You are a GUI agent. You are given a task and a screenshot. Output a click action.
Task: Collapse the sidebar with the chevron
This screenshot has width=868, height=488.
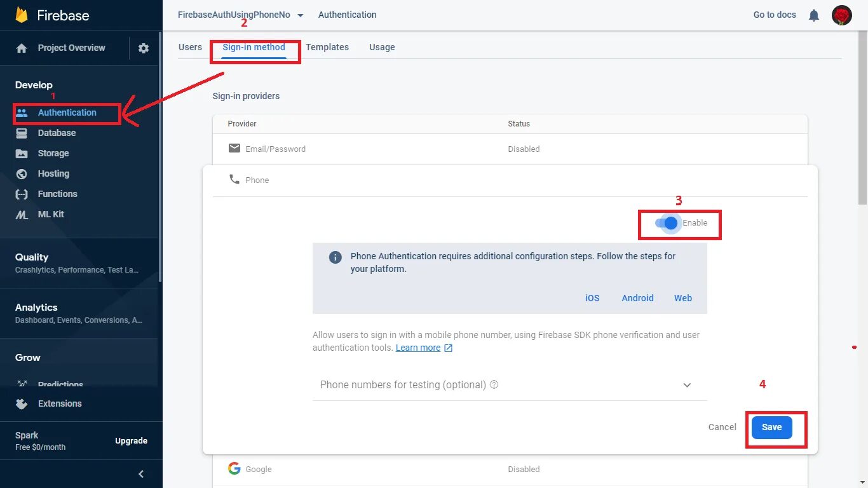click(x=141, y=474)
